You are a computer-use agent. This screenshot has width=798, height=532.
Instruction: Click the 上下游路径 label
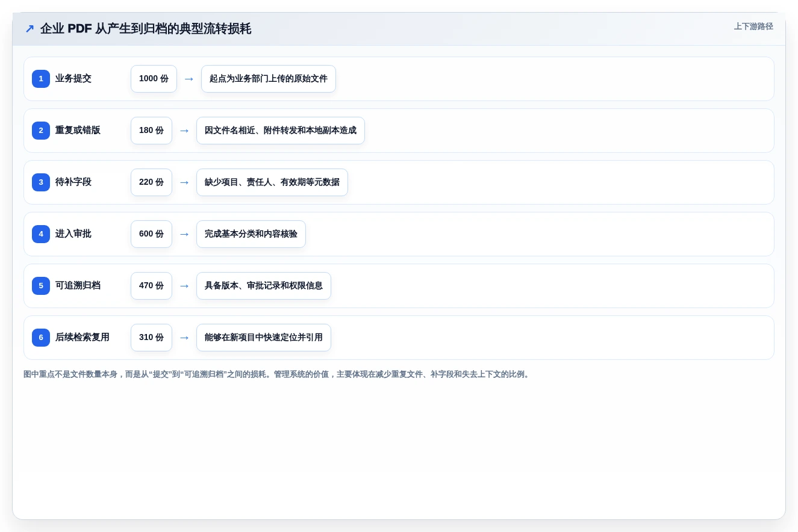pos(753,26)
